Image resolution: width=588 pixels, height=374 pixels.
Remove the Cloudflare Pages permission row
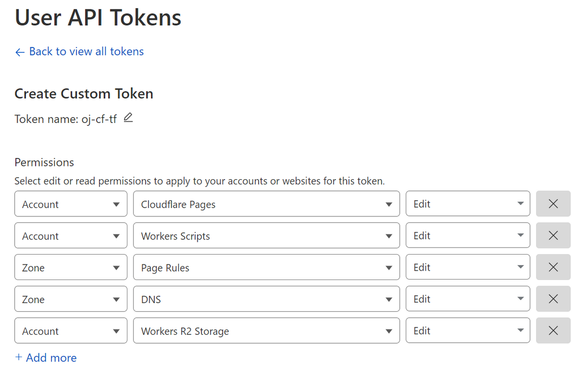point(553,204)
